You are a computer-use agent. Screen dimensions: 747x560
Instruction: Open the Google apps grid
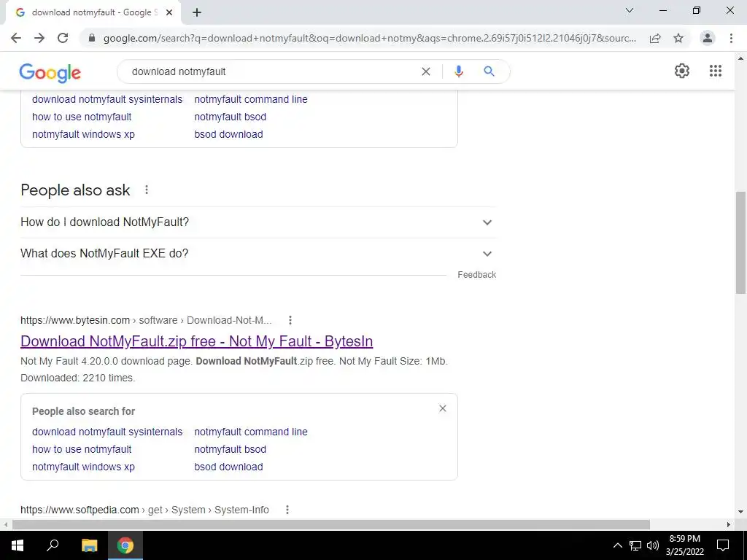(716, 71)
